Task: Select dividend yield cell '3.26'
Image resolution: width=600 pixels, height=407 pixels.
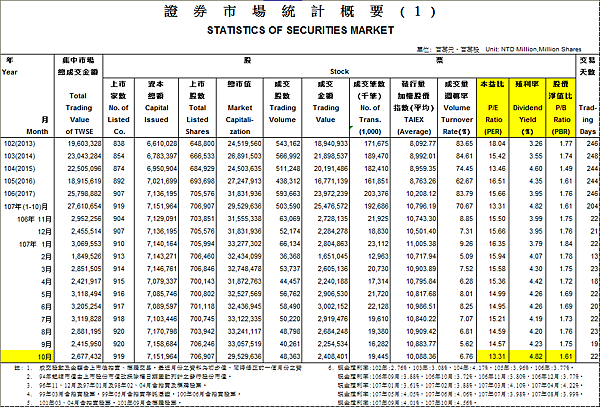Action: pyautogui.click(x=535, y=143)
